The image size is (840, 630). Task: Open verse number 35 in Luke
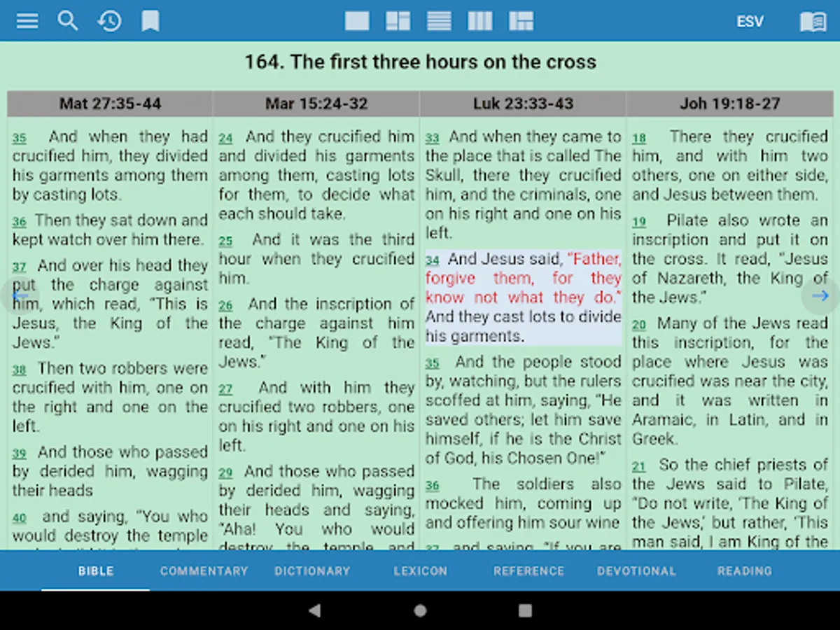[x=433, y=364]
